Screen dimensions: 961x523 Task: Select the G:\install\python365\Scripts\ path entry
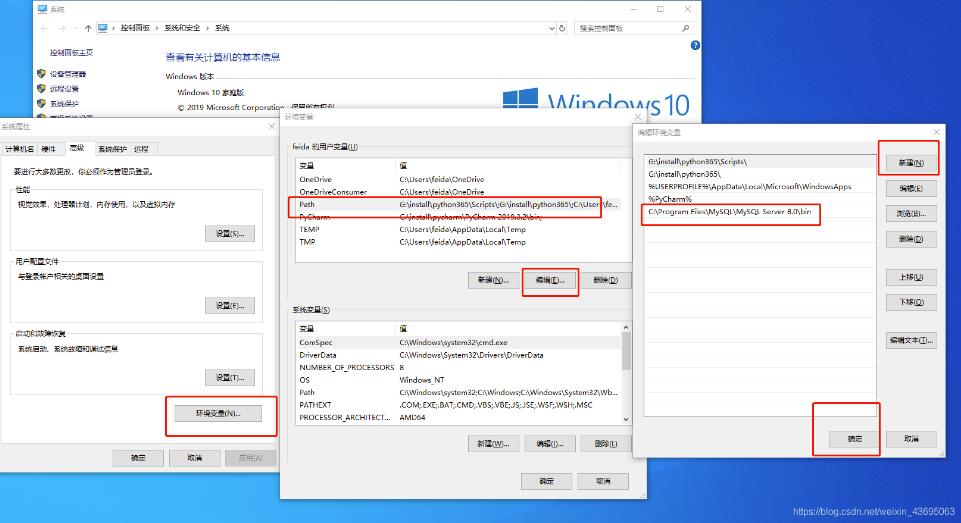point(760,162)
